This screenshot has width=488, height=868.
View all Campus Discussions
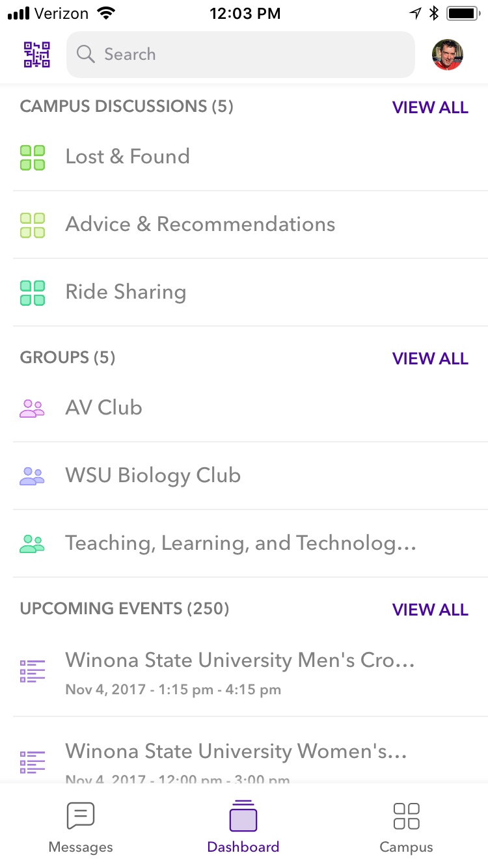point(430,107)
